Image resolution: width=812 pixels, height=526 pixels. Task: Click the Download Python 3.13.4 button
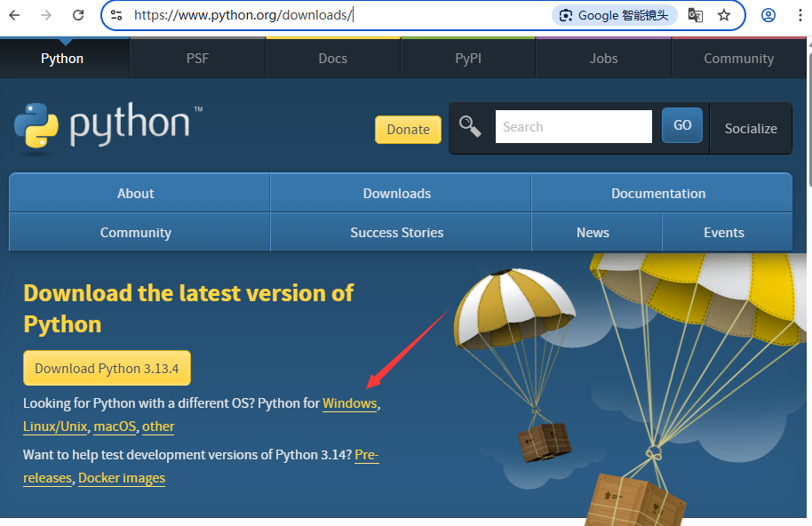coord(107,367)
